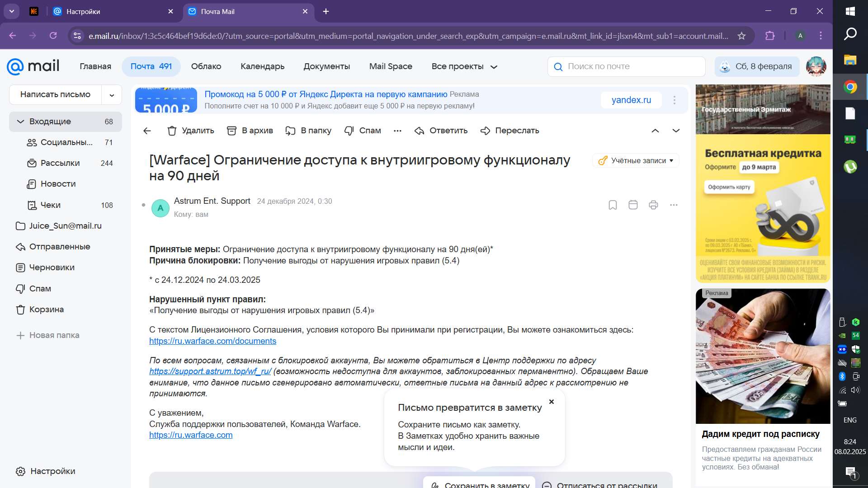The width and height of the screenshot is (868, 488).
Task: Print the email with printer icon
Action: (653, 205)
